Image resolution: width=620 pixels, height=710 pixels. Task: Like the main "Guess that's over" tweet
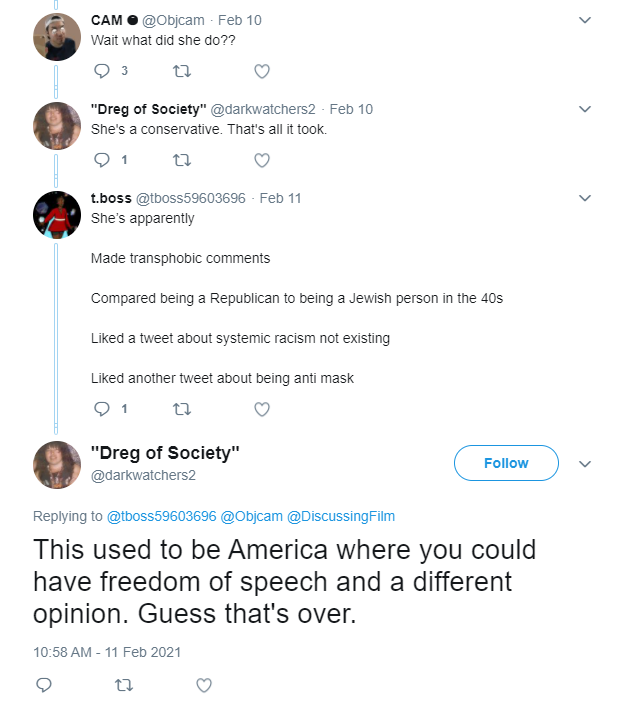[x=204, y=685]
